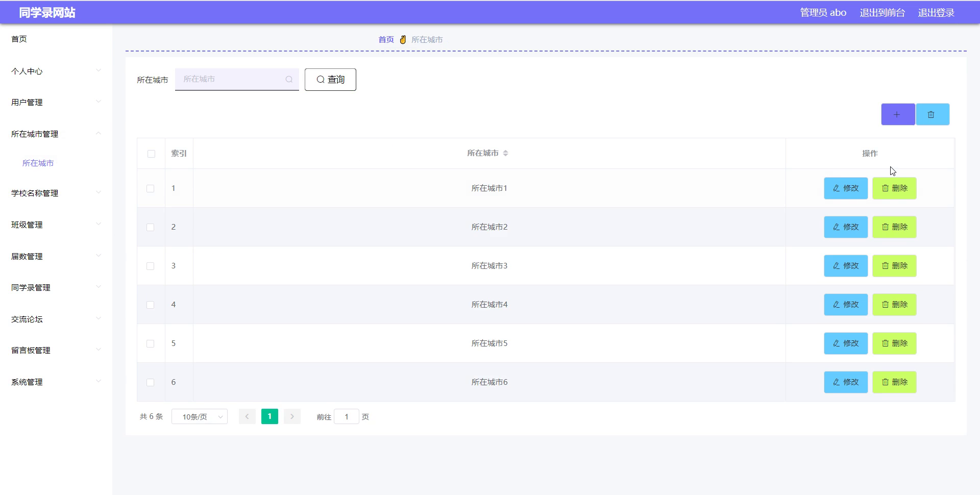
Task: Expand the 交流论坛 sidebar menu
Action: pyautogui.click(x=56, y=319)
